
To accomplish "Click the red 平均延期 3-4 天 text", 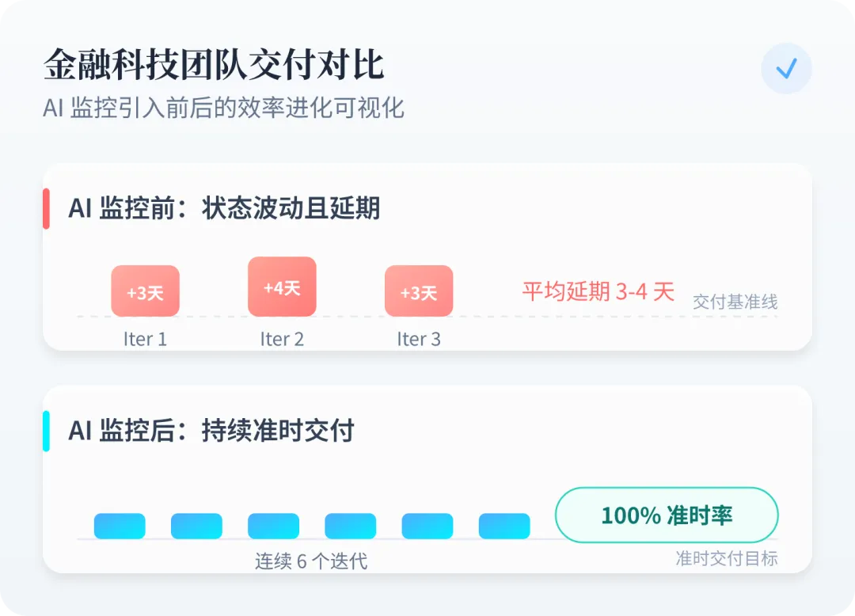I will [598, 291].
